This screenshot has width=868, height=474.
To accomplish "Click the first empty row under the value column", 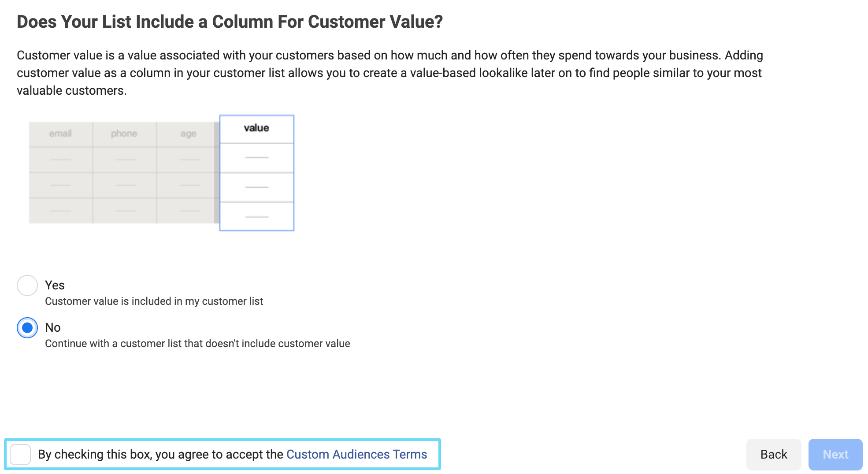I will 256,157.
